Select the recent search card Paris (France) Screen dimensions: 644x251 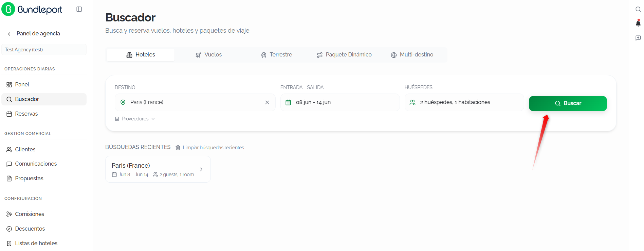coord(158,169)
